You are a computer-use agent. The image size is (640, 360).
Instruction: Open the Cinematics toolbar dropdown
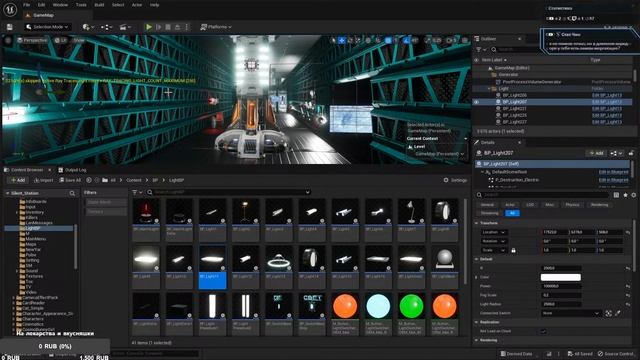pyautogui.click(x=125, y=27)
